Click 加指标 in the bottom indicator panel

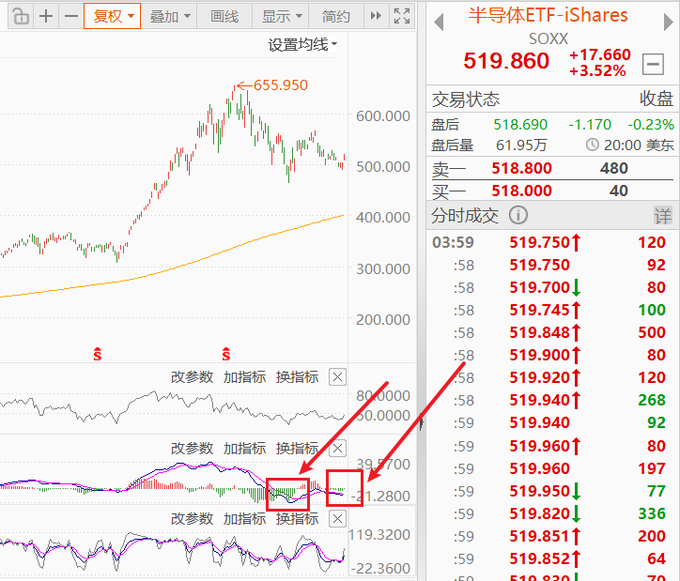245,519
